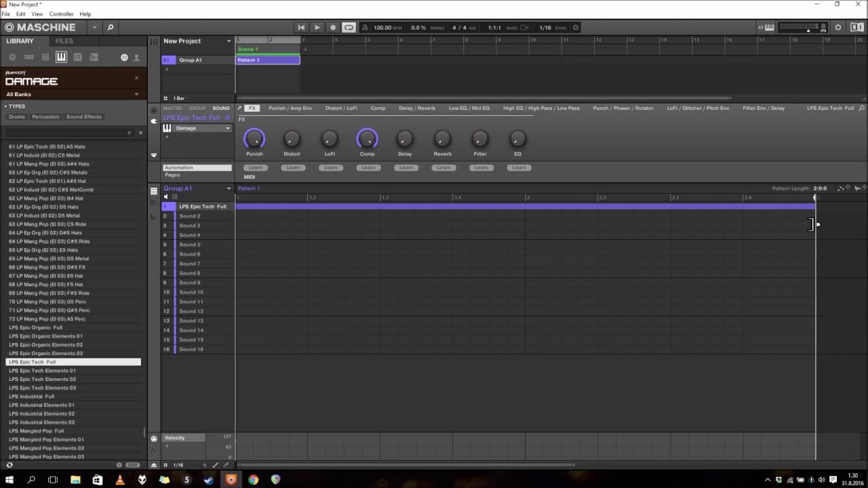Toggle the favorites star filter
Viewport: 868px width, 488px height.
140,133
